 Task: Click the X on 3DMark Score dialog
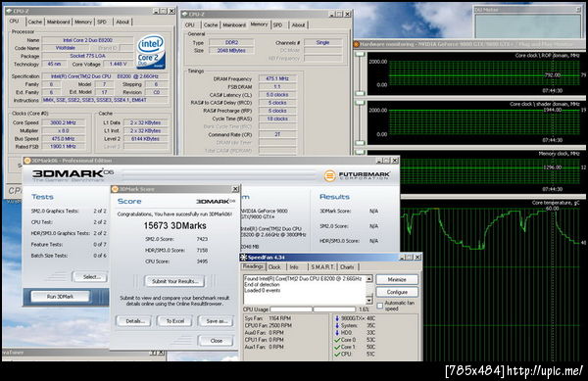click(x=235, y=189)
